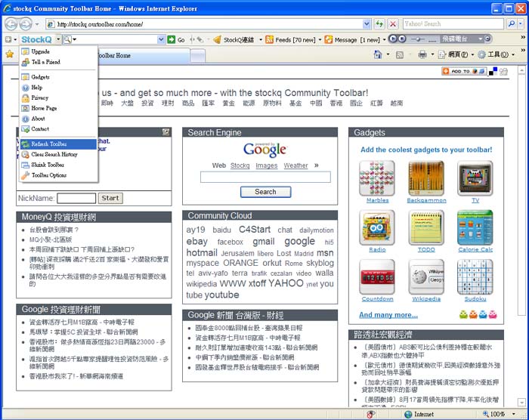Click the 'YAHOO' tag in Community Cloud

286,283
